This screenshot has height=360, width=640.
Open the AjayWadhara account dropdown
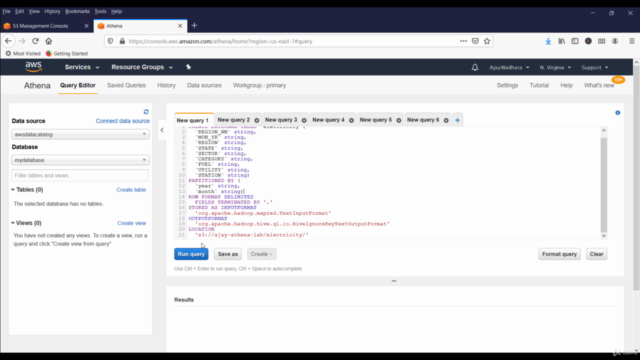pos(509,67)
